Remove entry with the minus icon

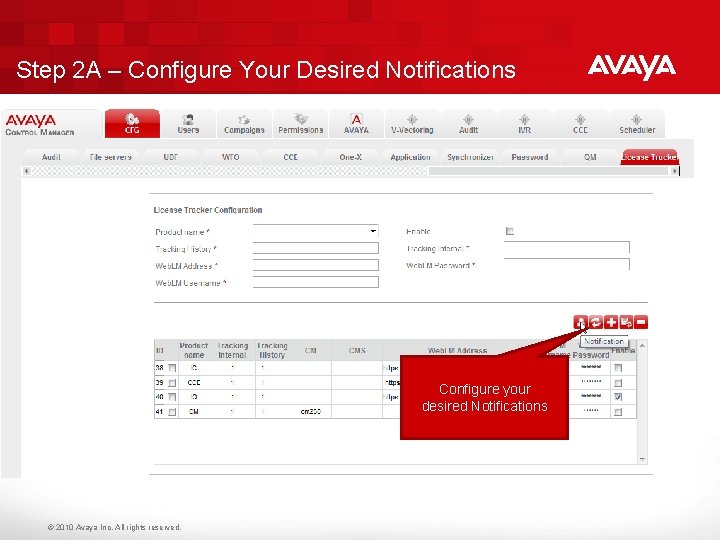click(x=641, y=322)
